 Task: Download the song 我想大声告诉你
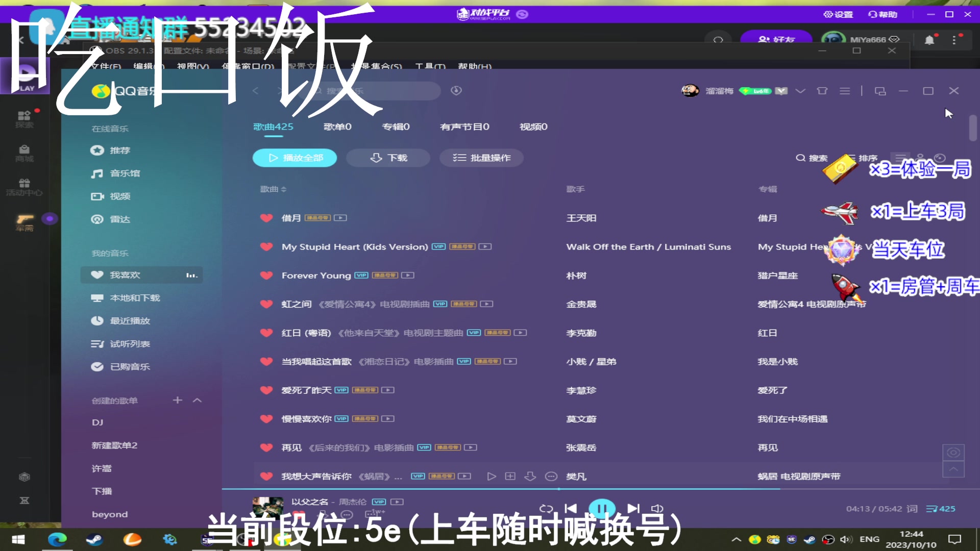(530, 476)
